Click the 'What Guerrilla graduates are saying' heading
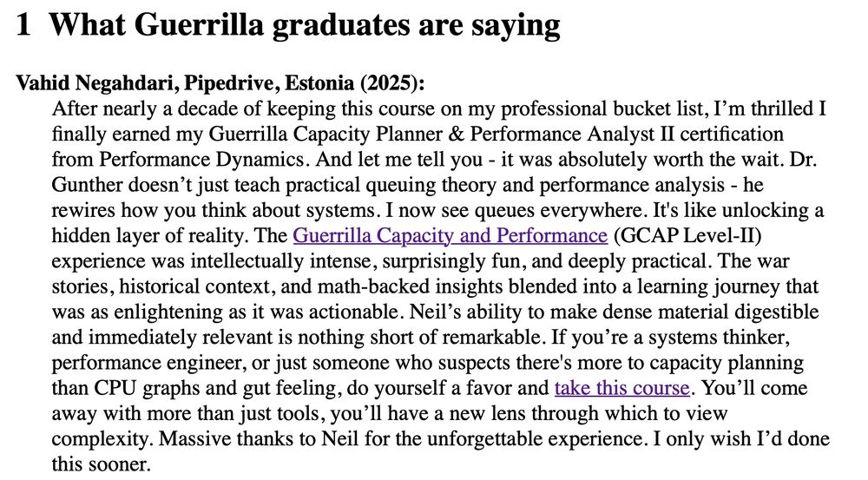 tap(305, 25)
